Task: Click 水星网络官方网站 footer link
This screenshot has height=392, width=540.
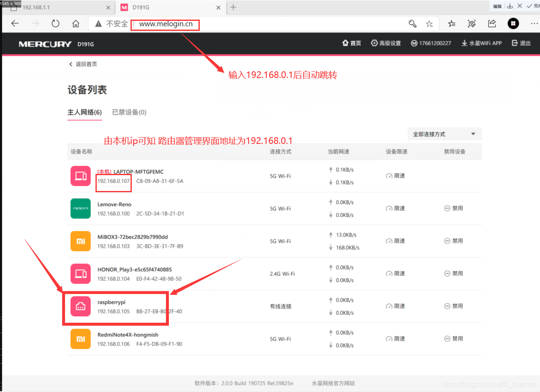Action: (x=333, y=383)
